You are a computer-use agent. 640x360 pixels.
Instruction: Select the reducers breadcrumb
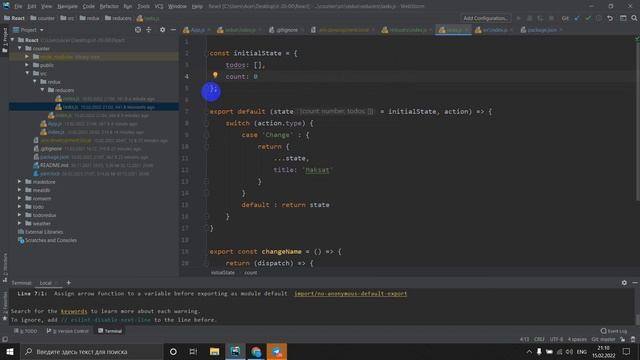tap(118, 18)
